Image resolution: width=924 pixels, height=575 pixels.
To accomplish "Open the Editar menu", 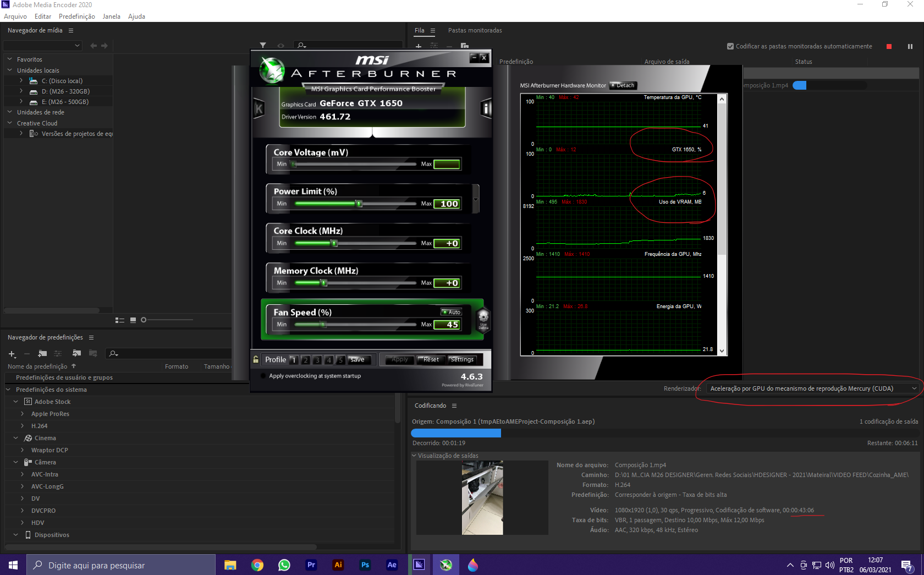I will click(x=43, y=17).
